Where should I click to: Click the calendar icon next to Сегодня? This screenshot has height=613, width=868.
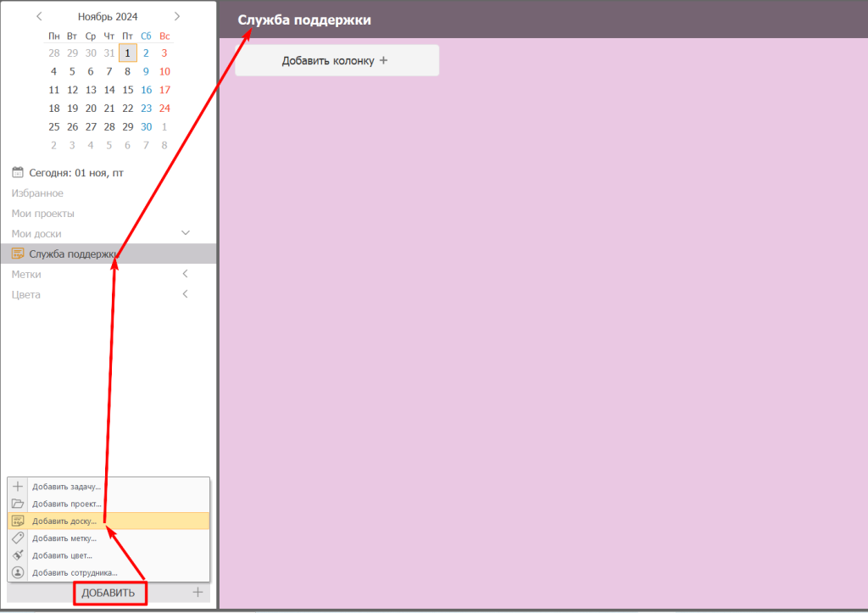tap(18, 172)
